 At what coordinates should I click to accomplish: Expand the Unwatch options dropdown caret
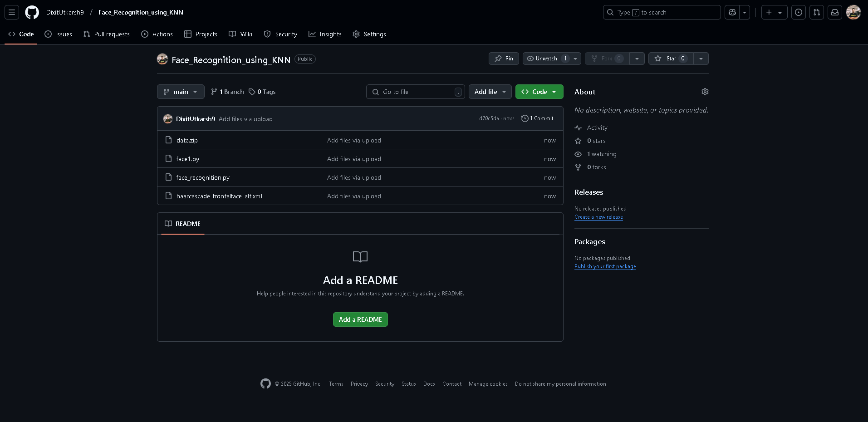[x=575, y=59]
